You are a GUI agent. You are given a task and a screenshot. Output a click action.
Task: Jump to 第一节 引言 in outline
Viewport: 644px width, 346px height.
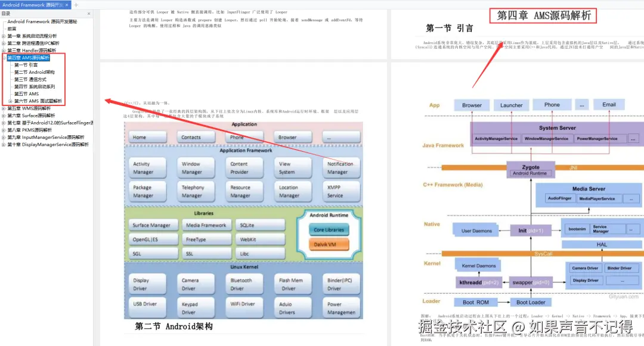pyautogui.click(x=26, y=65)
